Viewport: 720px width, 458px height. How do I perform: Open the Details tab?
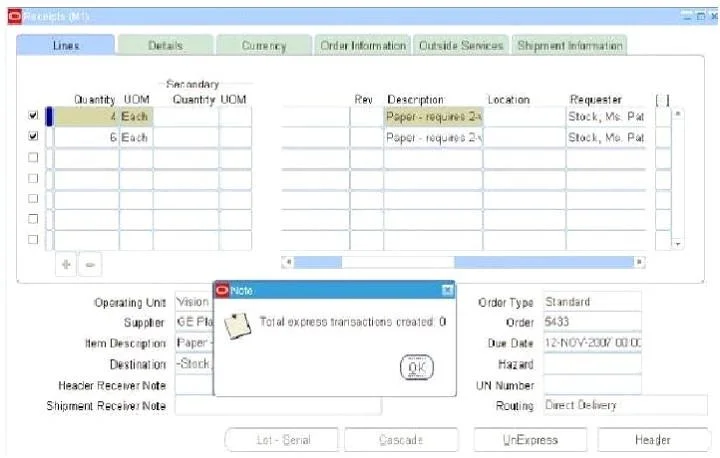pyautogui.click(x=165, y=45)
